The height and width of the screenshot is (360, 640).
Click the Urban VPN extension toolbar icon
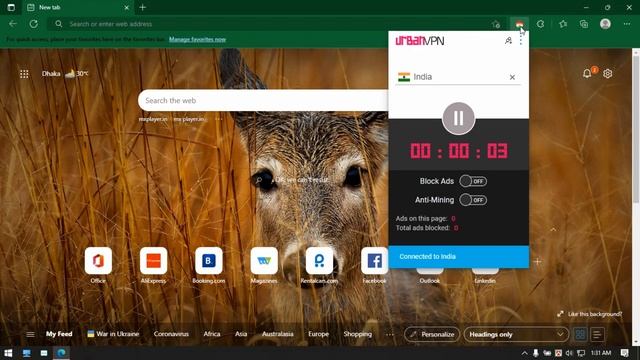tap(519, 24)
